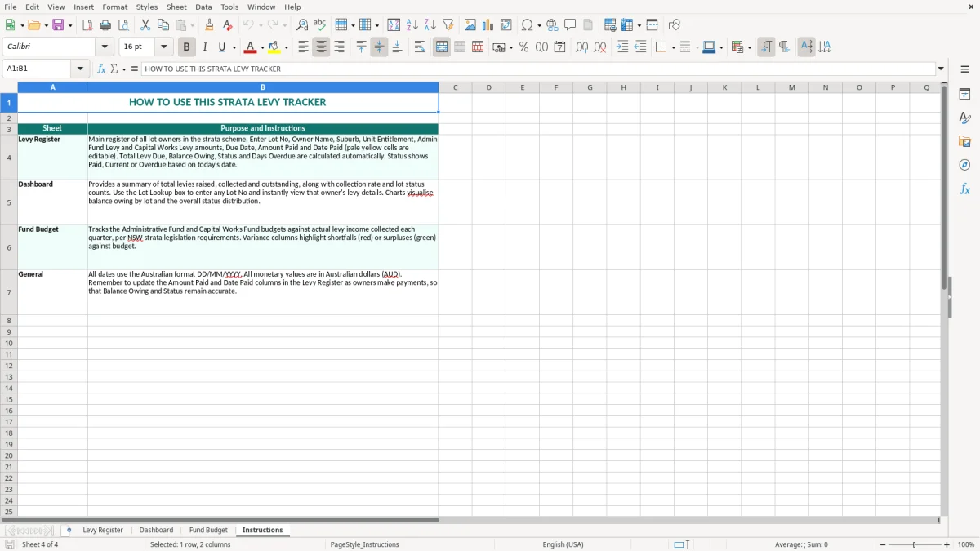Open the Font Size dropdown
Viewport: 980px width, 551px height.
point(163,47)
